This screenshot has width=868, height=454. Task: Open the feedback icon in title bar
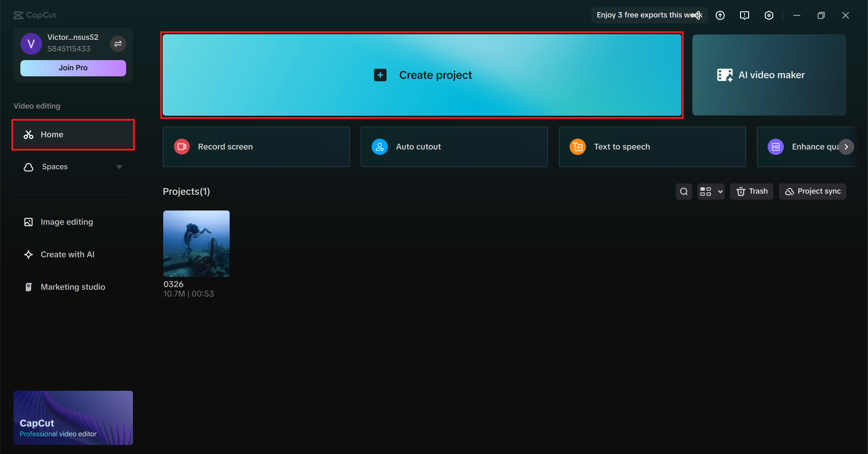tap(745, 15)
